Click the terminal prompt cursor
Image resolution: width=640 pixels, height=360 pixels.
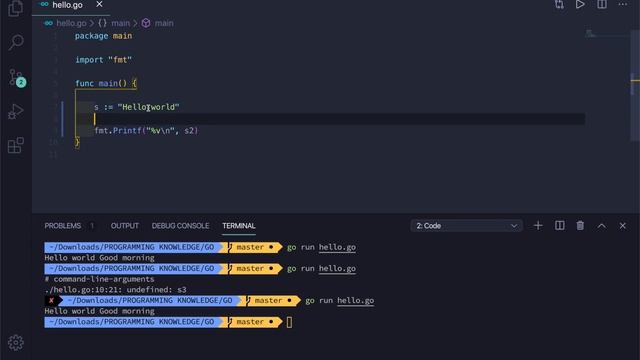click(x=289, y=322)
